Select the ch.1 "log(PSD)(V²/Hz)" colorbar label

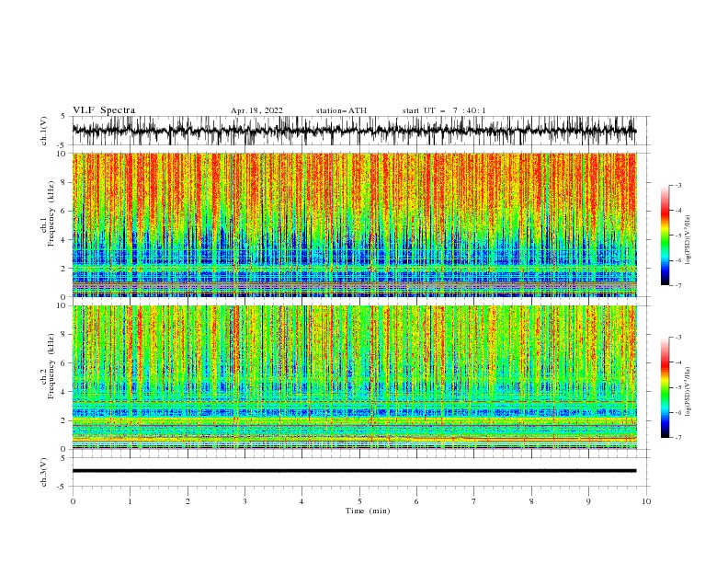689,239
